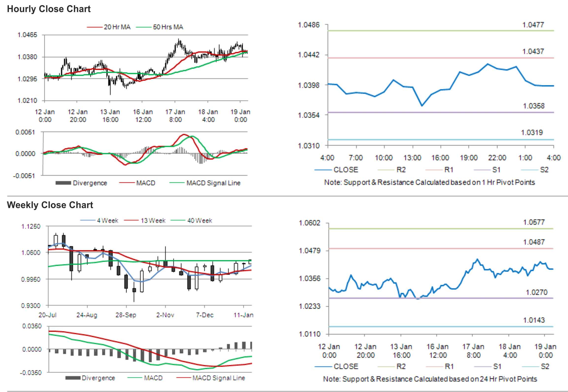The width and height of the screenshot is (568, 392).
Task: Click the 1.0356 axis value
Action: (309, 279)
